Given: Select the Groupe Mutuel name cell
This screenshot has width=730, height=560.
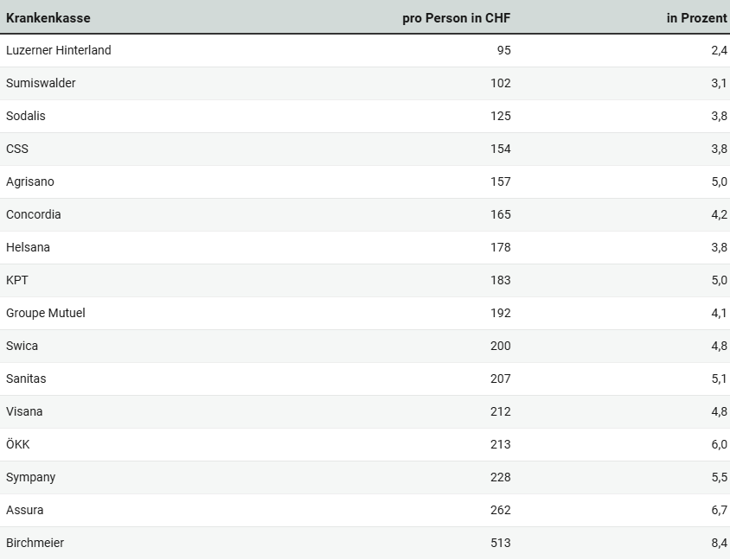Looking at the screenshot, I should tap(46, 313).
